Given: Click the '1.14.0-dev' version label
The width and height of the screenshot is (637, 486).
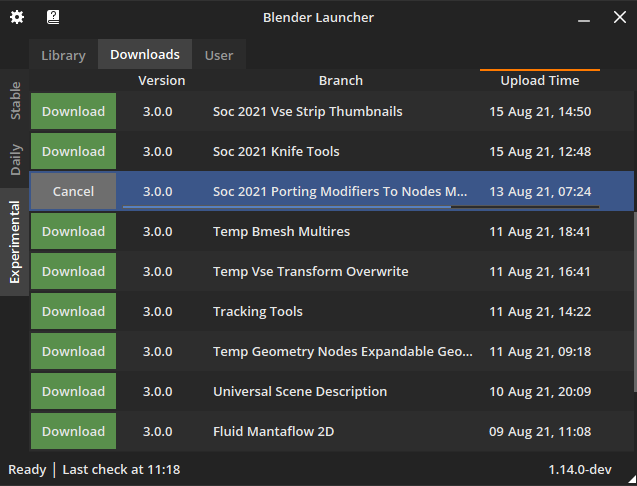Looking at the screenshot, I should click(x=580, y=469).
